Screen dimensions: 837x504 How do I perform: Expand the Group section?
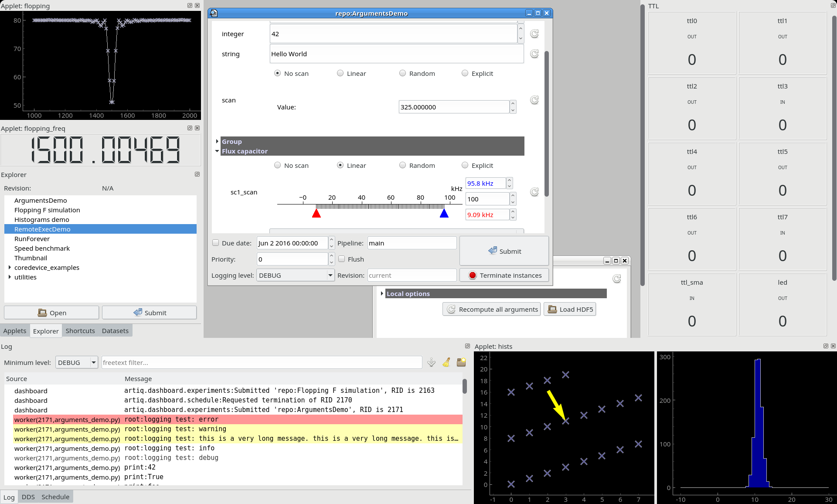tap(217, 141)
